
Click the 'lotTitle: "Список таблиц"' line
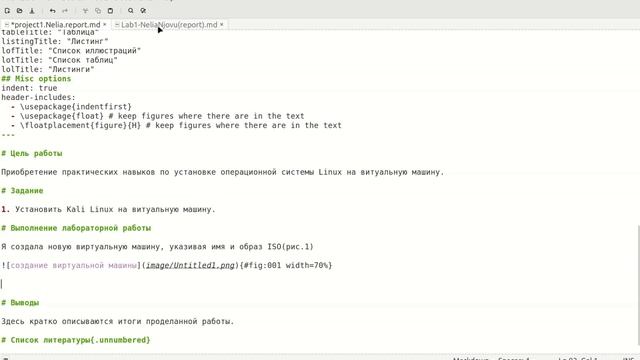point(59,60)
